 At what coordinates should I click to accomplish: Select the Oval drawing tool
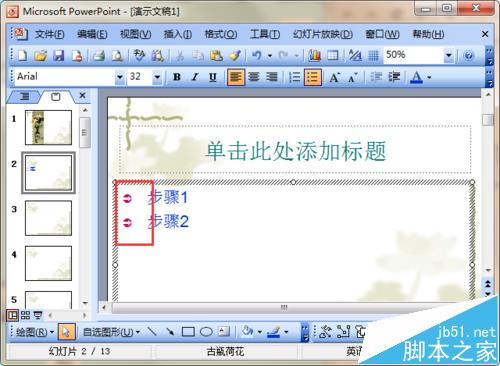tap(206, 332)
